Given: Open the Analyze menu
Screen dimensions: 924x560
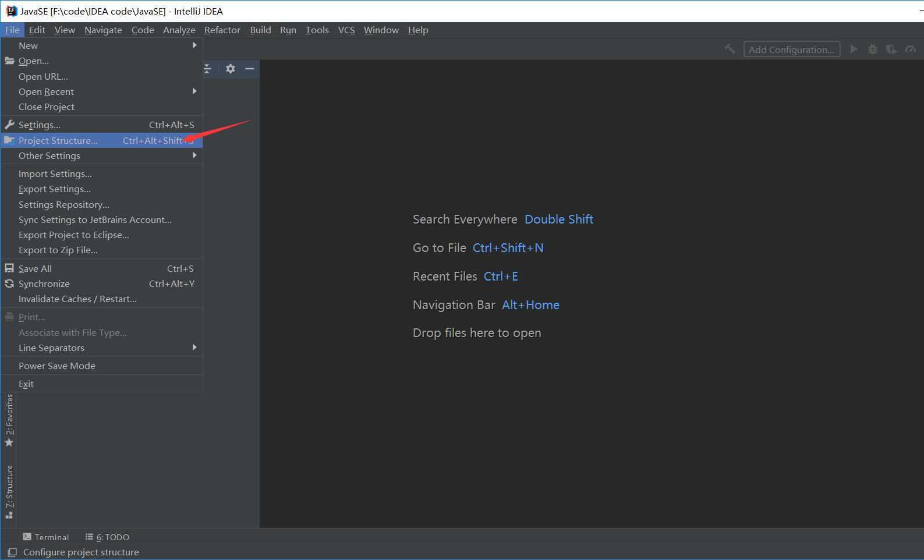Looking at the screenshot, I should pos(179,30).
